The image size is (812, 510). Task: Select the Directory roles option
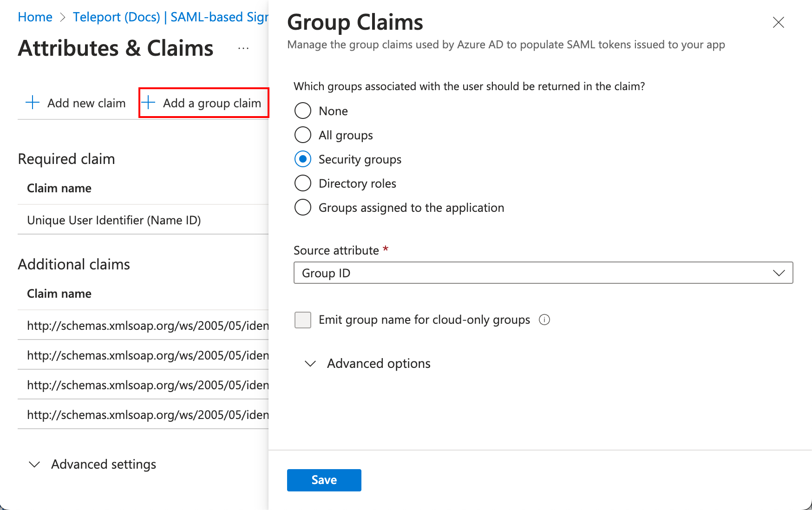[302, 183]
